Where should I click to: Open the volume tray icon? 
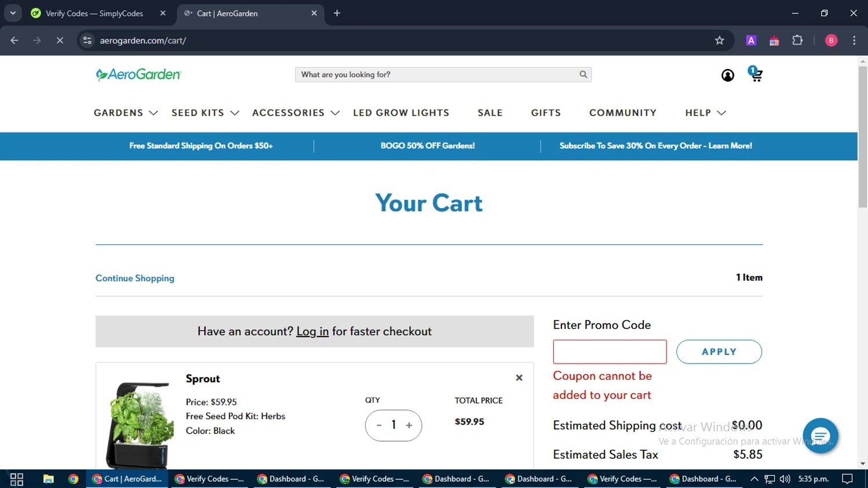coord(785,479)
